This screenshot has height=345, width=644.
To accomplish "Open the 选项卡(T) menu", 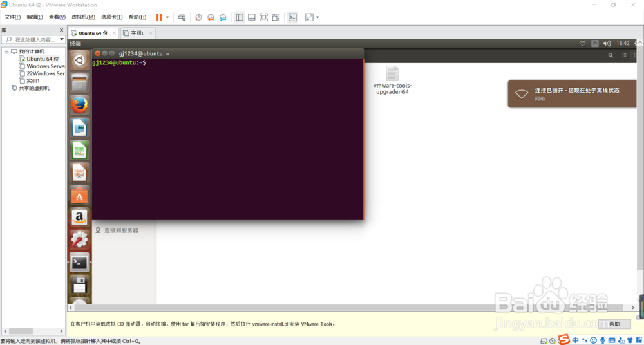I will coord(111,17).
